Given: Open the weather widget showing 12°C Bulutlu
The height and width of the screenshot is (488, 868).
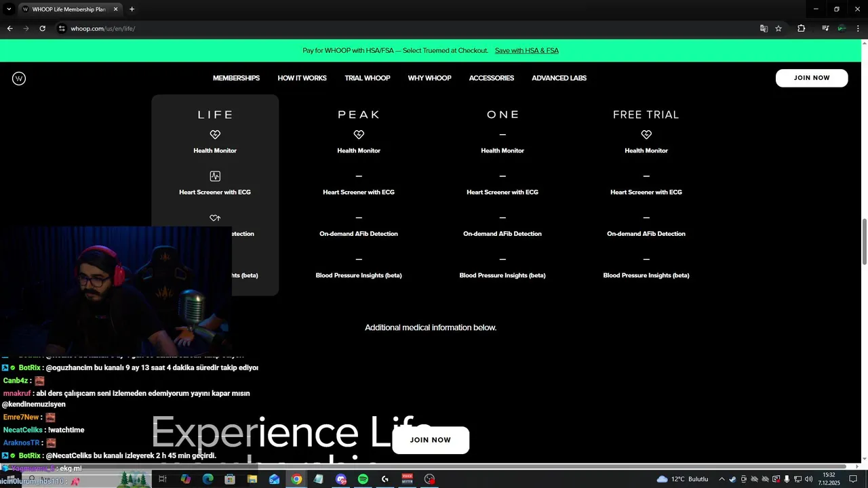Looking at the screenshot, I should (x=682, y=479).
